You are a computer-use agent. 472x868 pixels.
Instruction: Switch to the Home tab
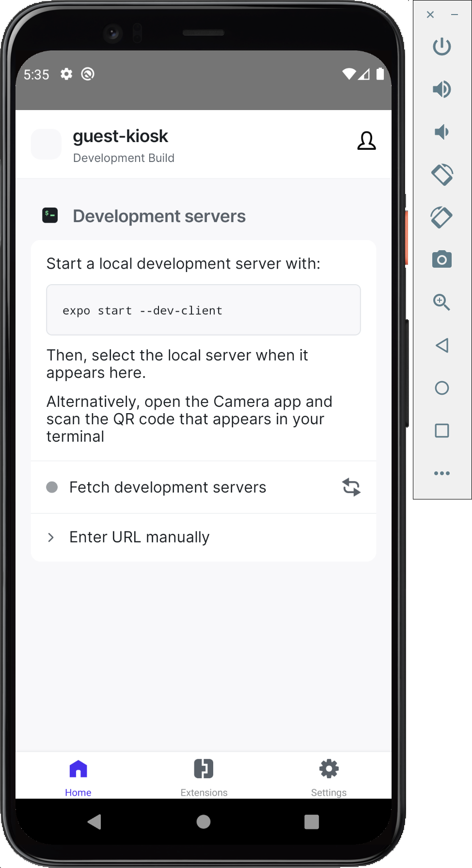click(78, 778)
